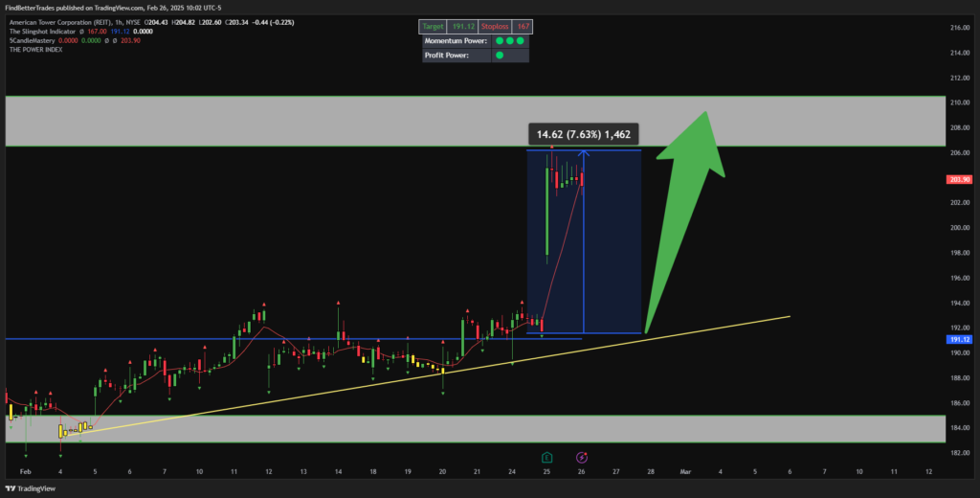Click the 208.00 price axis label

click(x=959, y=127)
